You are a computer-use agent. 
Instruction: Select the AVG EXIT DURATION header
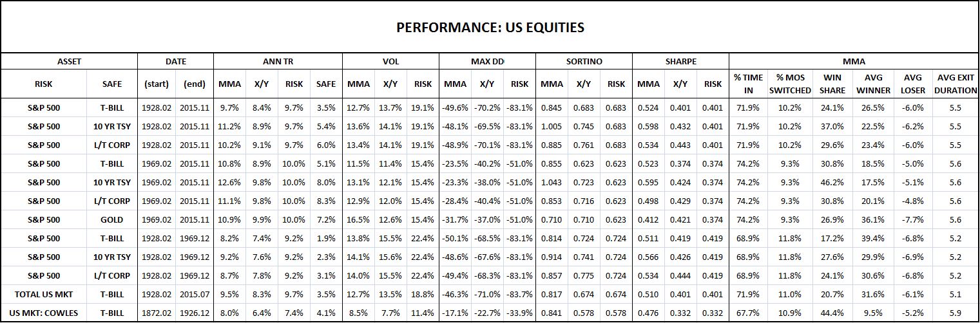point(956,84)
